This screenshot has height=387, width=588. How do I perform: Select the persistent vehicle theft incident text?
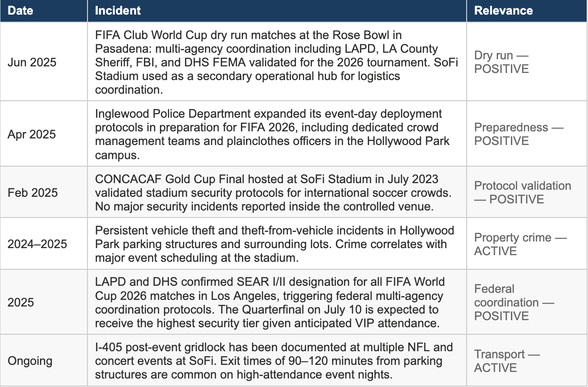pos(275,244)
